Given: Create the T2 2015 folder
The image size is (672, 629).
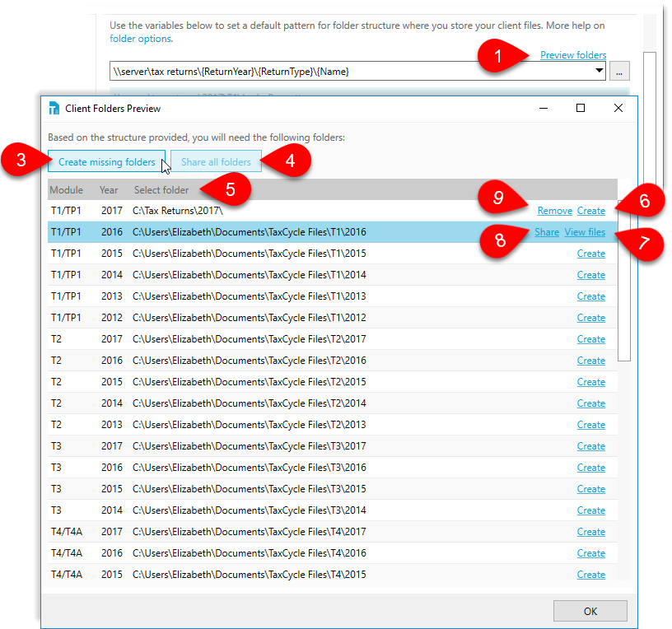Looking at the screenshot, I should coord(591,382).
